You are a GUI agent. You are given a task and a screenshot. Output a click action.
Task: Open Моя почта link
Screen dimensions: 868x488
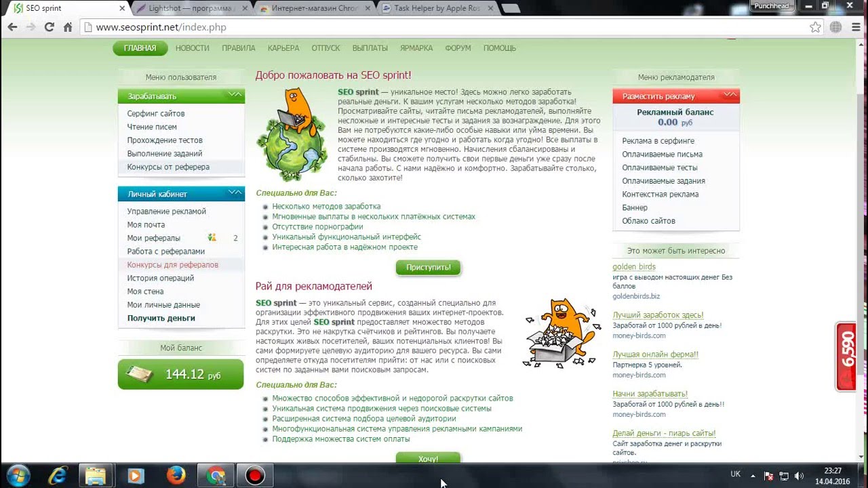[146, 225]
